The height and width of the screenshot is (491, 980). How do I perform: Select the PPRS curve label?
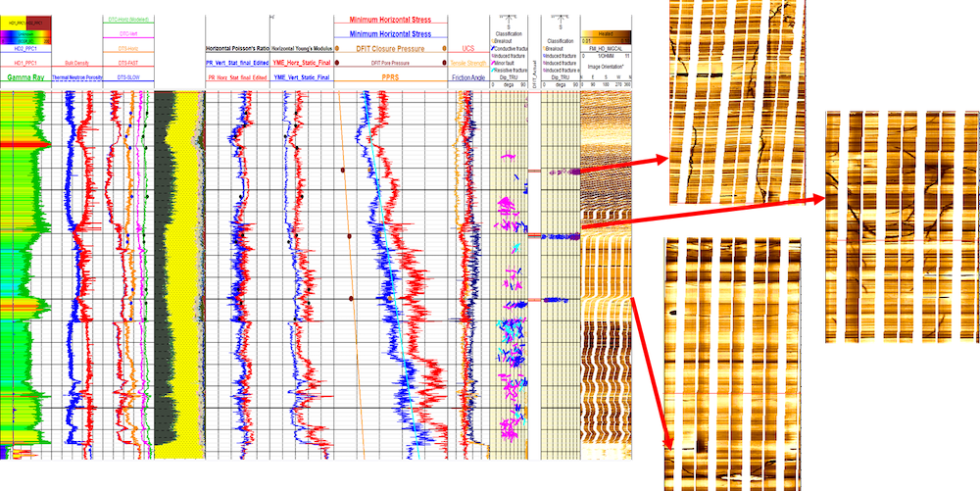pos(391,75)
